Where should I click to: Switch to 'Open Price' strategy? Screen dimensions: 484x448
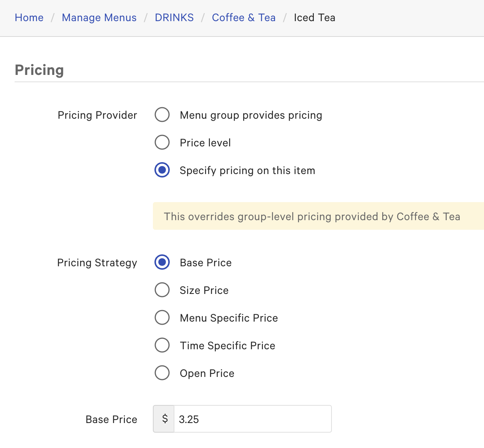pos(162,373)
